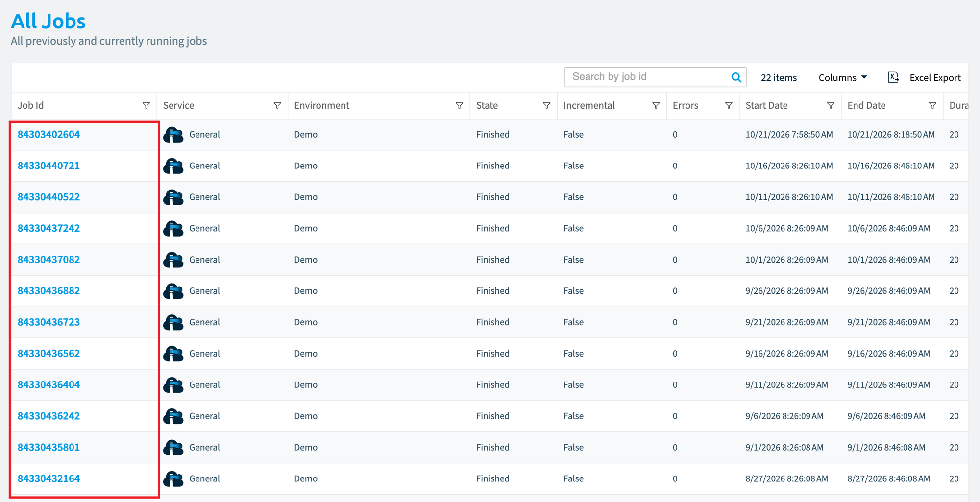
Task: Open the Errors column filter
Action: (729, 105)
